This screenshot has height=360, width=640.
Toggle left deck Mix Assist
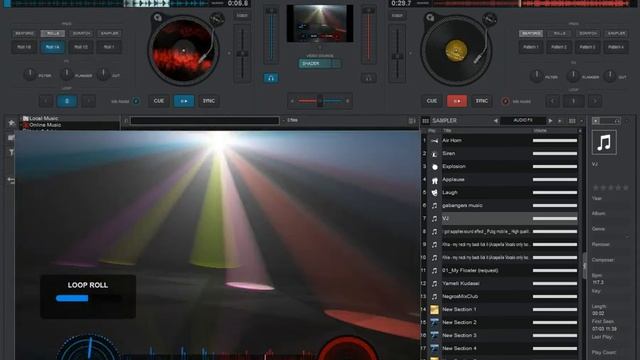point(136,101)
